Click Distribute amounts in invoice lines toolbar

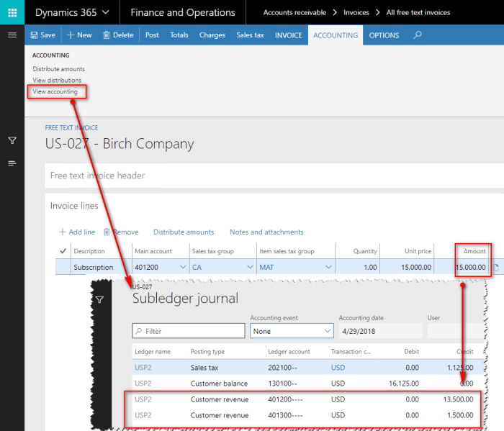coord(184,232)
